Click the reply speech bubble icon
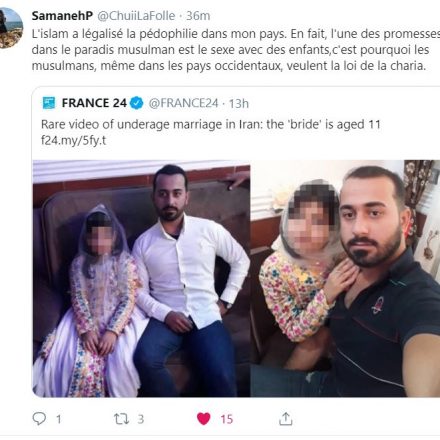Screen dimensions: 440x440 coord(39,419)
